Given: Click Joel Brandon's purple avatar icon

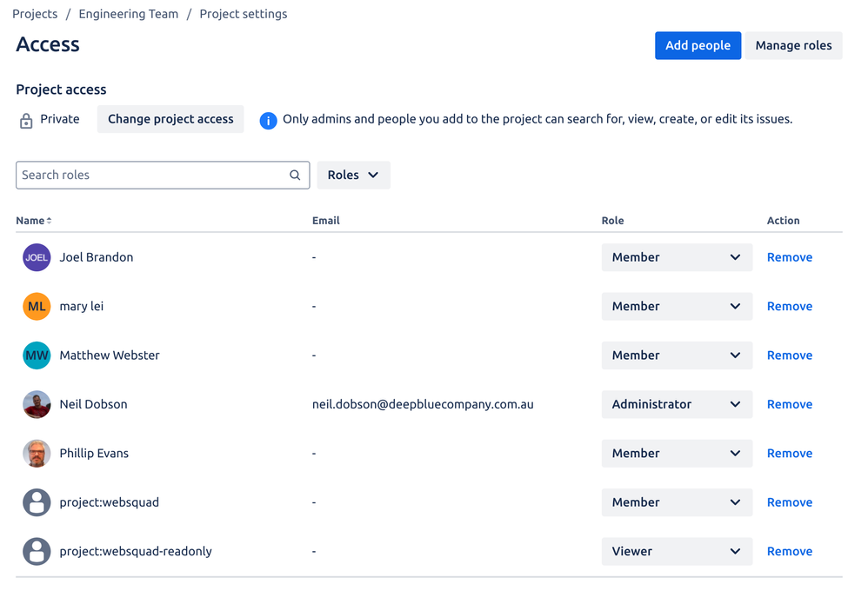Looking at the screenshot, I should (x=37, y=257).
